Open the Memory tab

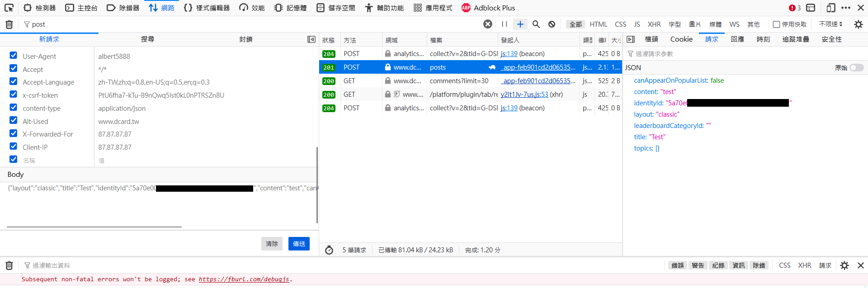coord(290,8)
